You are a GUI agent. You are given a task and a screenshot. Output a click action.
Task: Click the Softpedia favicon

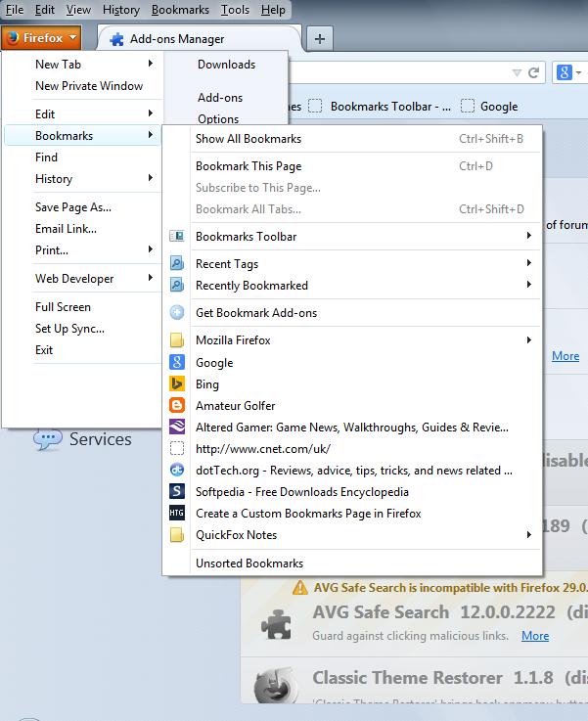coord(177,491)
